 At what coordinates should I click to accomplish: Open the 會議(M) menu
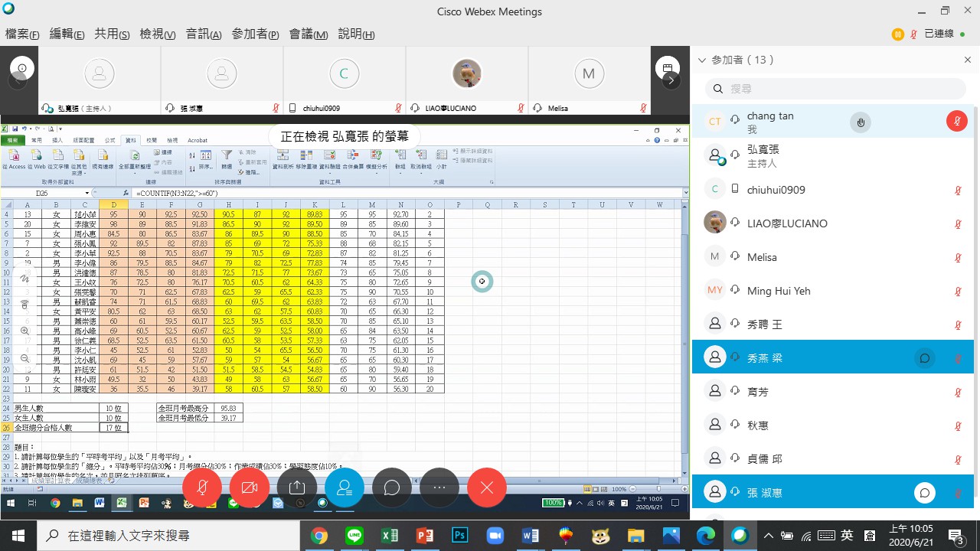[309, 34]
